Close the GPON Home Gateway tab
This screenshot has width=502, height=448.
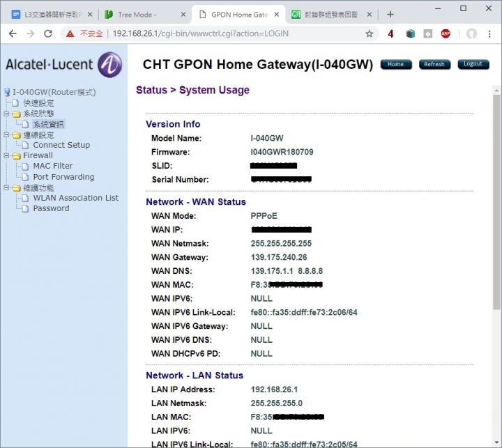pos(277,15)
